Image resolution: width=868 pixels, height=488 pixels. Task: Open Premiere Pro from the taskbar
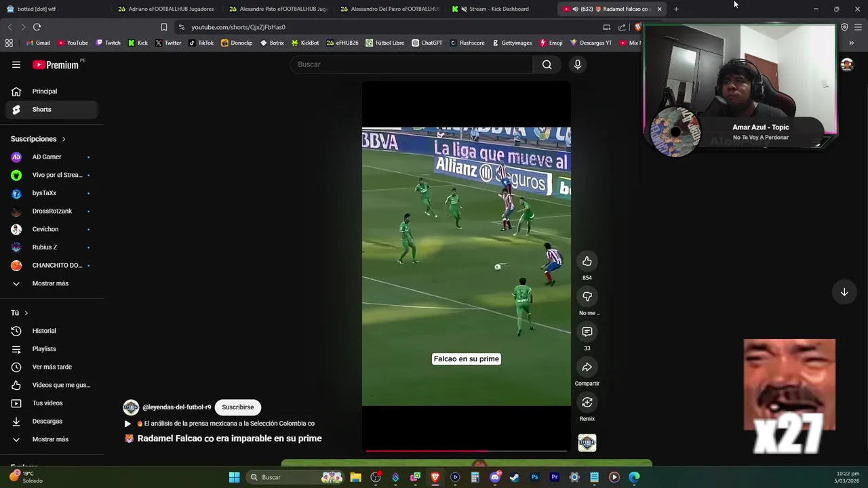(555, 477)
